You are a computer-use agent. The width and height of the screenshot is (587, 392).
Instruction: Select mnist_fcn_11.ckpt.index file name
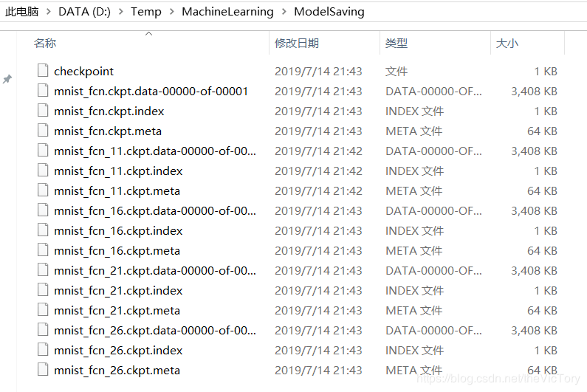pyautogui.click(x=118, y=171)
